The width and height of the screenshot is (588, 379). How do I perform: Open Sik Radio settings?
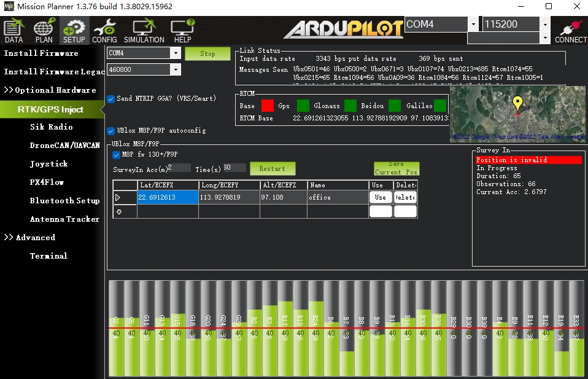[52, 127]
